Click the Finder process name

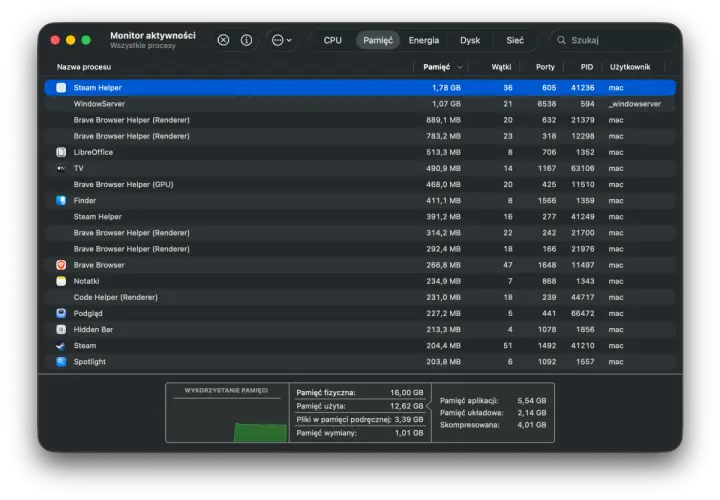(85, 201)
